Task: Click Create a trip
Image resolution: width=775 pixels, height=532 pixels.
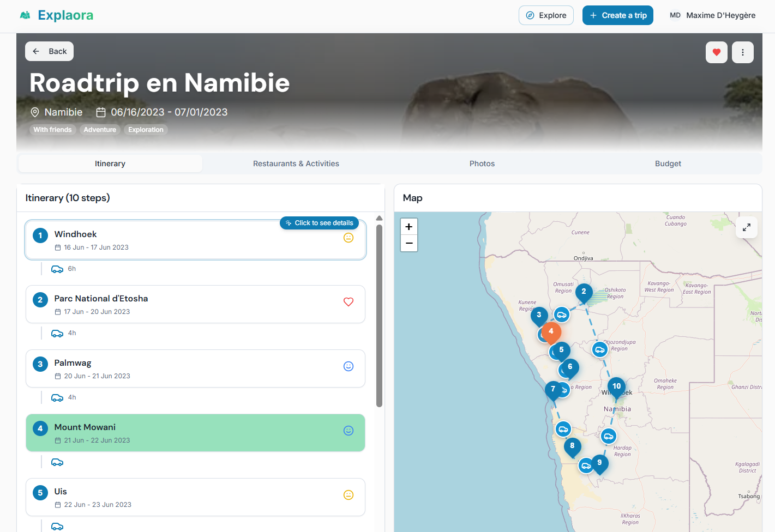Action: [x=617, y=15]
